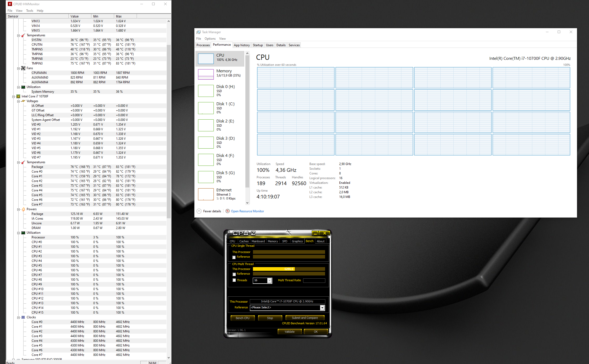Open the Threads count dropdown showing 16
589x364 pixels.
pos(269,280)
